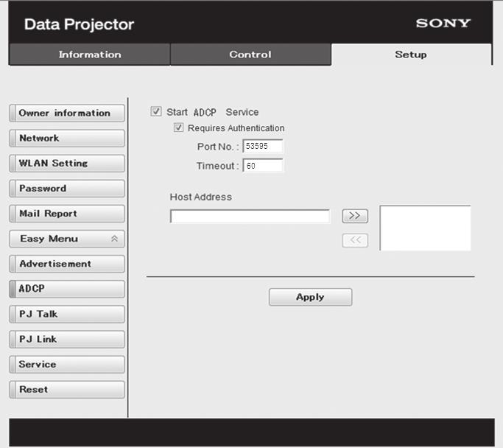Viewport: 503px width, 448px height.
Task: Open the Service page
Action: [67, 365]
